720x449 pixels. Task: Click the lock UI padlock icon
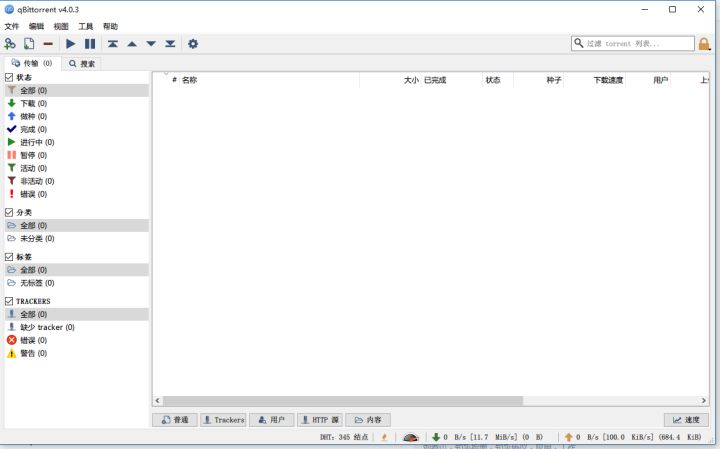pos(704,44)
